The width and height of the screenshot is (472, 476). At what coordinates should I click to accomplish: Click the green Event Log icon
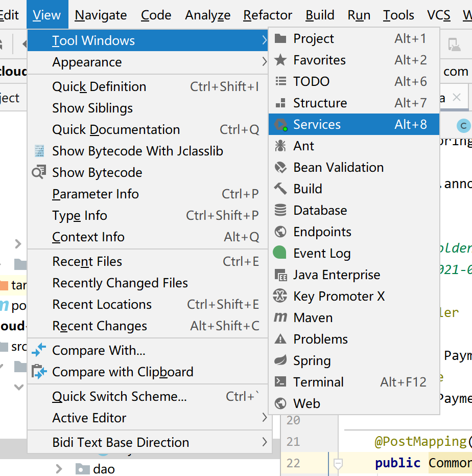[280, 253]
